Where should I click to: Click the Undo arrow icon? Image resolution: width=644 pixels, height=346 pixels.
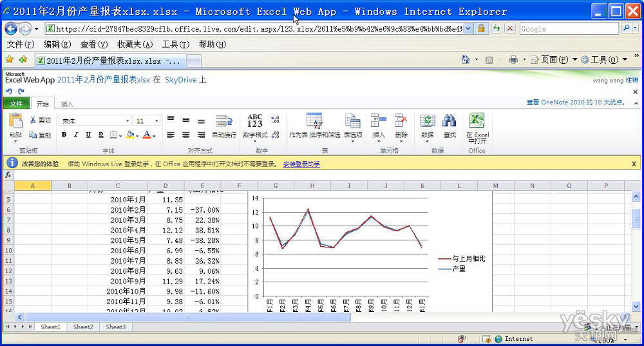(x=8, y=91)
